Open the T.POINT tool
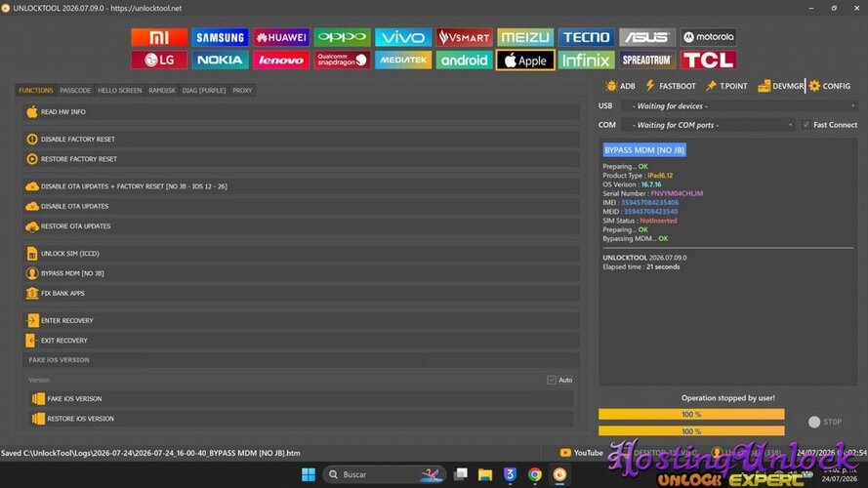868x488 pixels. (726, 86)
